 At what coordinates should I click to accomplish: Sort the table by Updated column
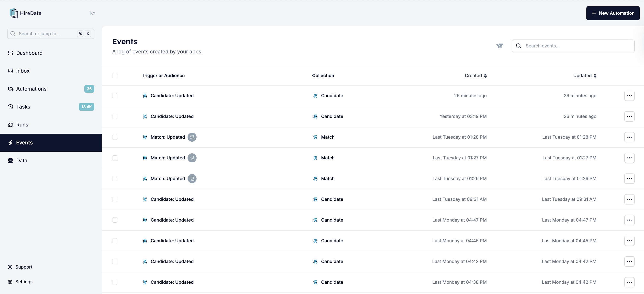point(584,76)
